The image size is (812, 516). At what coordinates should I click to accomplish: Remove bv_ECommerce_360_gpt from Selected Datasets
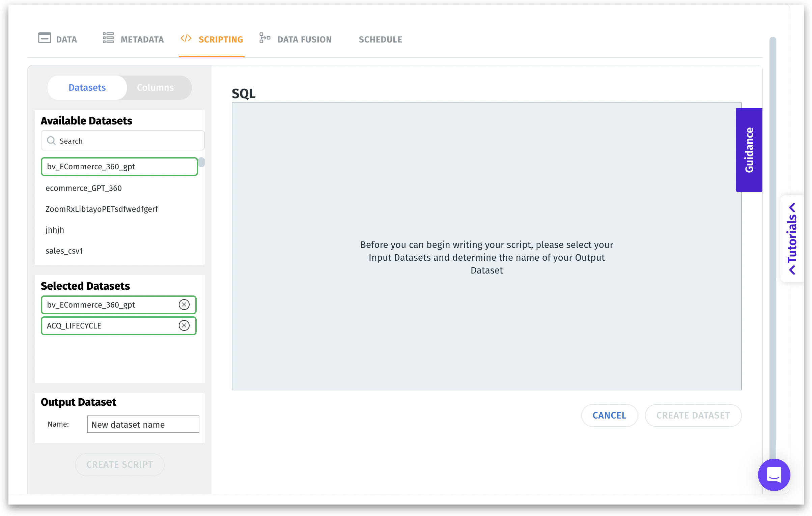point(184,305)
